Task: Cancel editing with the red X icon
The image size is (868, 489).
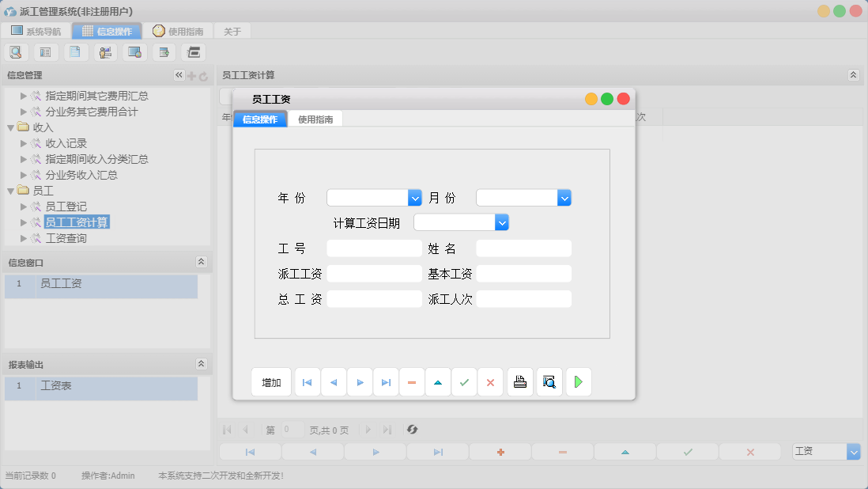Action: (490, 381)
